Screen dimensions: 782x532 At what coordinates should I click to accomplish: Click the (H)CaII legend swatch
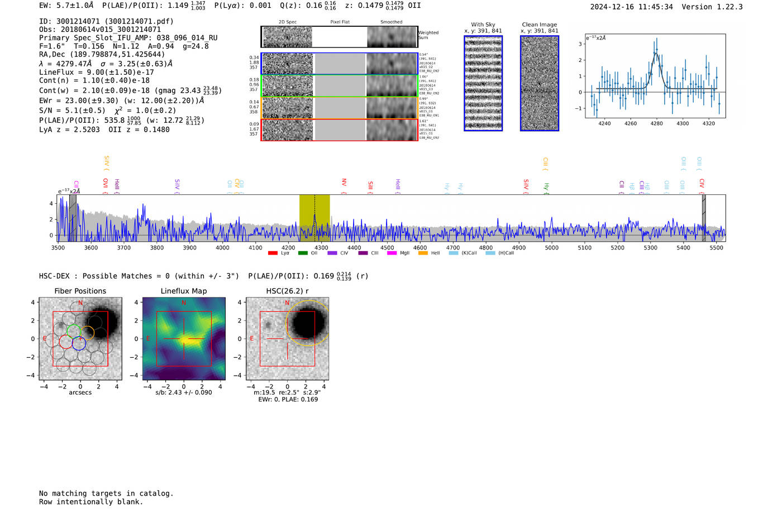(490, 253)
